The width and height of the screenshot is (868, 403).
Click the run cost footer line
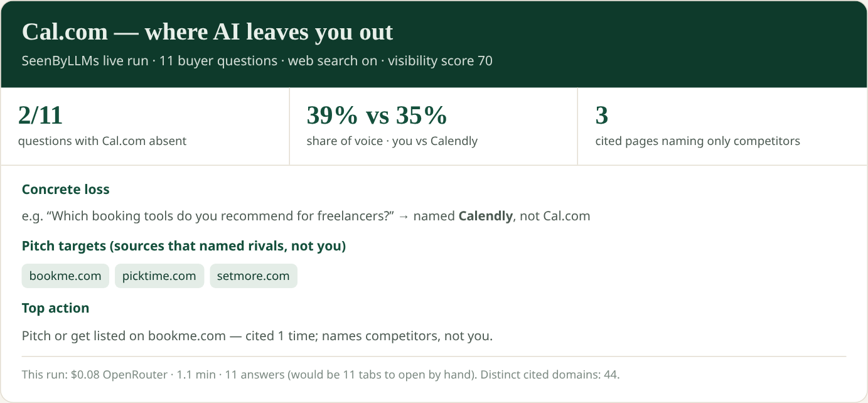[321, 375]
